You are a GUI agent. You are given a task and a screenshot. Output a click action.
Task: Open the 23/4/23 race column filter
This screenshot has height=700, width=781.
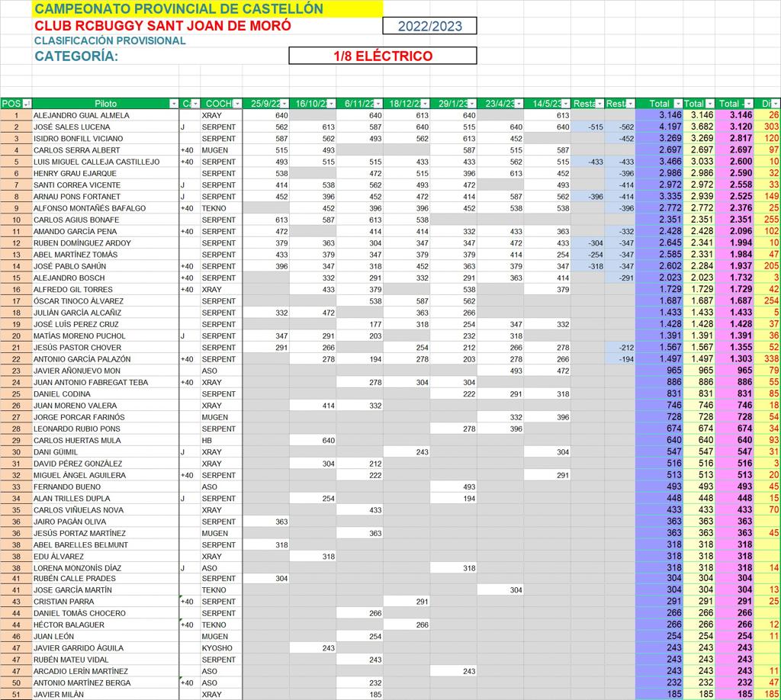[519, 104]
